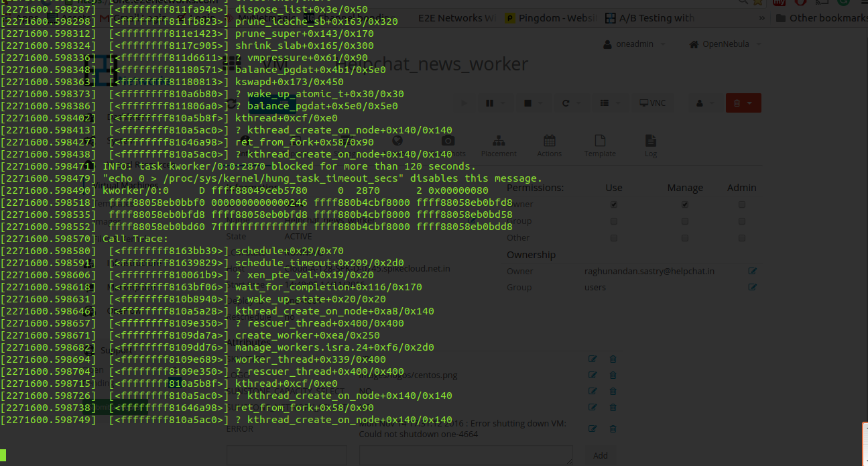Open the VNC console button
The image size is (868, 466).
click(x=652, y=103)
